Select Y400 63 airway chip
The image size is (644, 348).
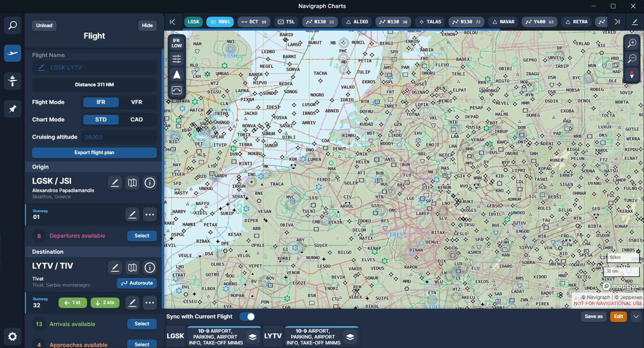539,22
